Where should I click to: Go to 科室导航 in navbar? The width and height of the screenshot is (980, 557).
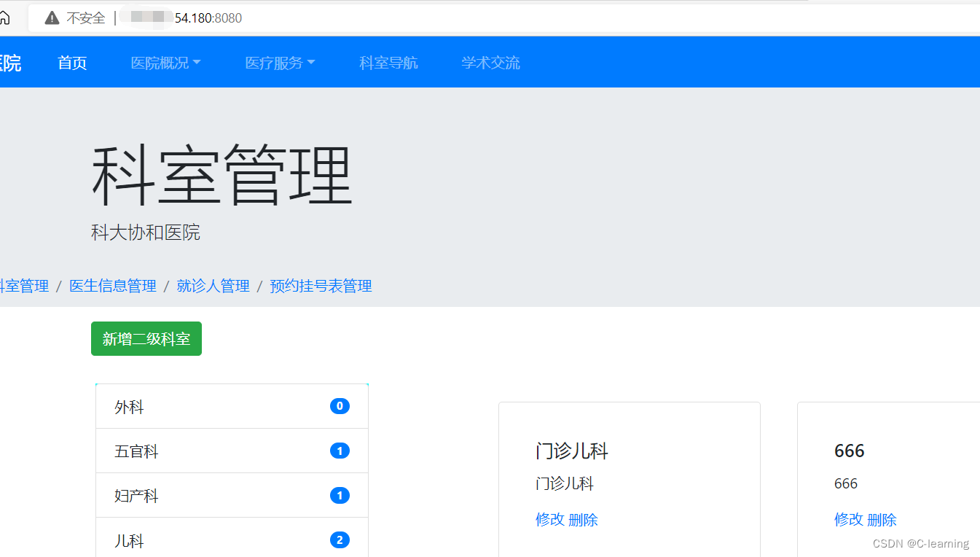coord(388,63)
